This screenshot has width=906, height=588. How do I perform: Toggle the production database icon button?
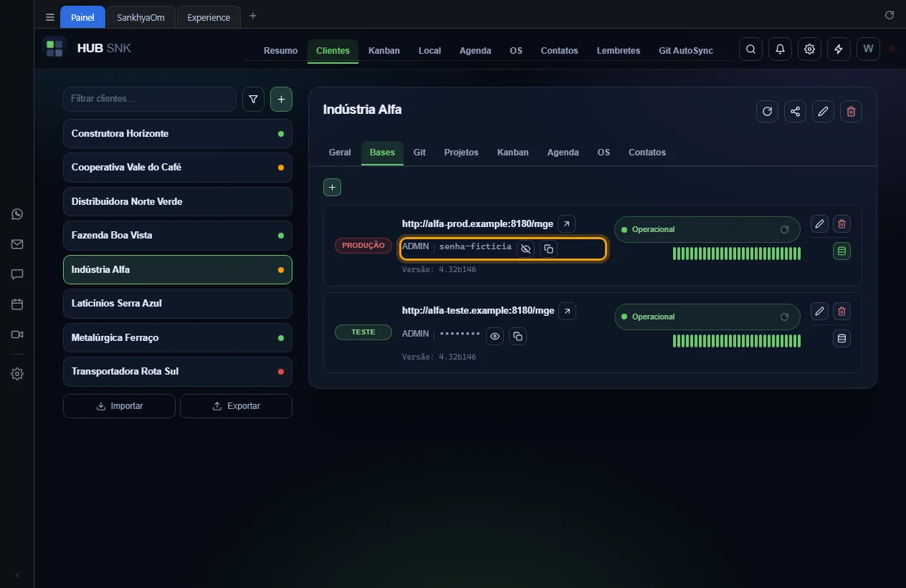coord(841,251)
